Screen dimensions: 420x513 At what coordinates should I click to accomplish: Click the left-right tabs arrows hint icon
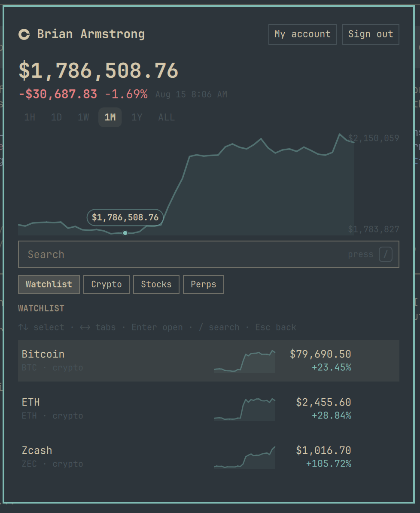pos(85,327)
